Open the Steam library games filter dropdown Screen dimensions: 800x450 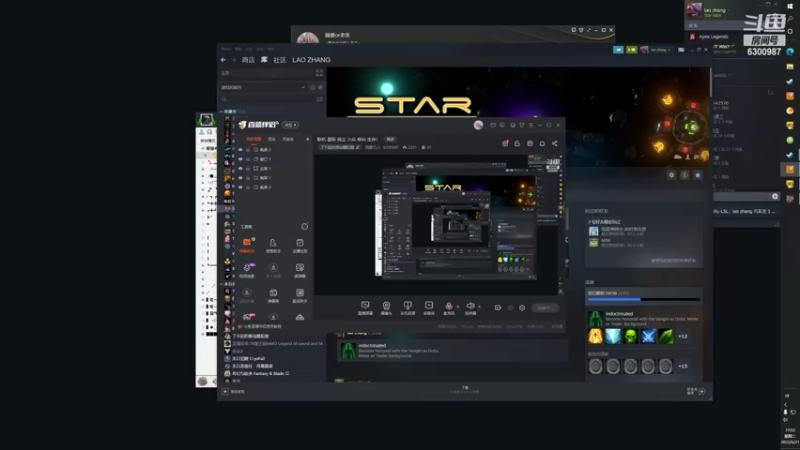pyautogui.click(x=263, y=87)
